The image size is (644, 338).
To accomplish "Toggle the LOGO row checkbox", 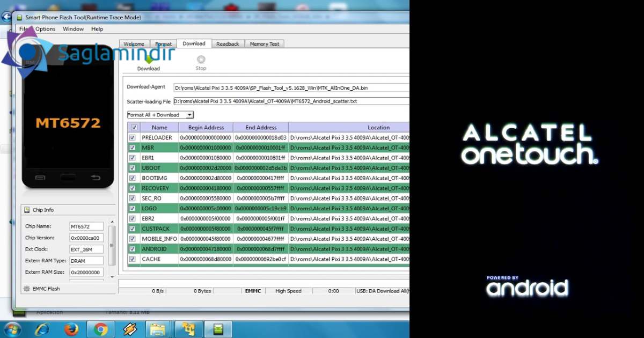I will (132, 208).
